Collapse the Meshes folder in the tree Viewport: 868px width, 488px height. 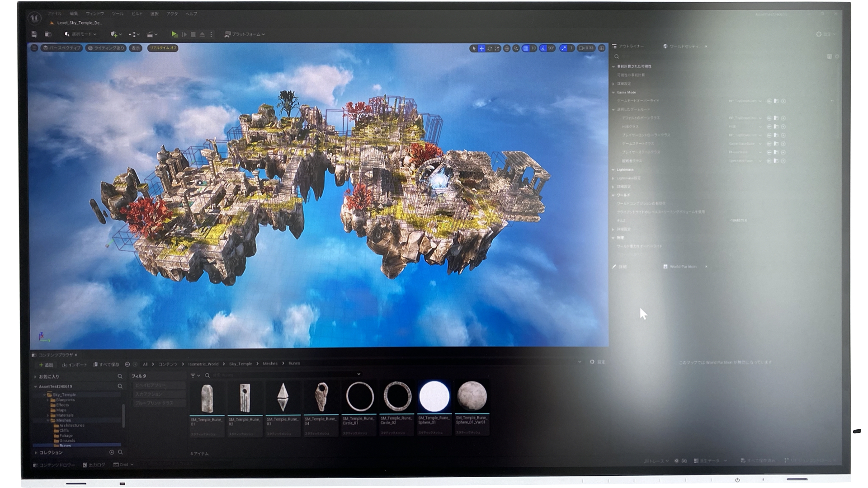click(47, 420)
